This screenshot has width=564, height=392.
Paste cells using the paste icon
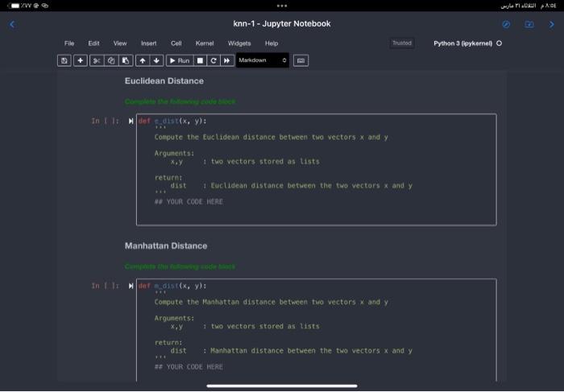point(126,60)
